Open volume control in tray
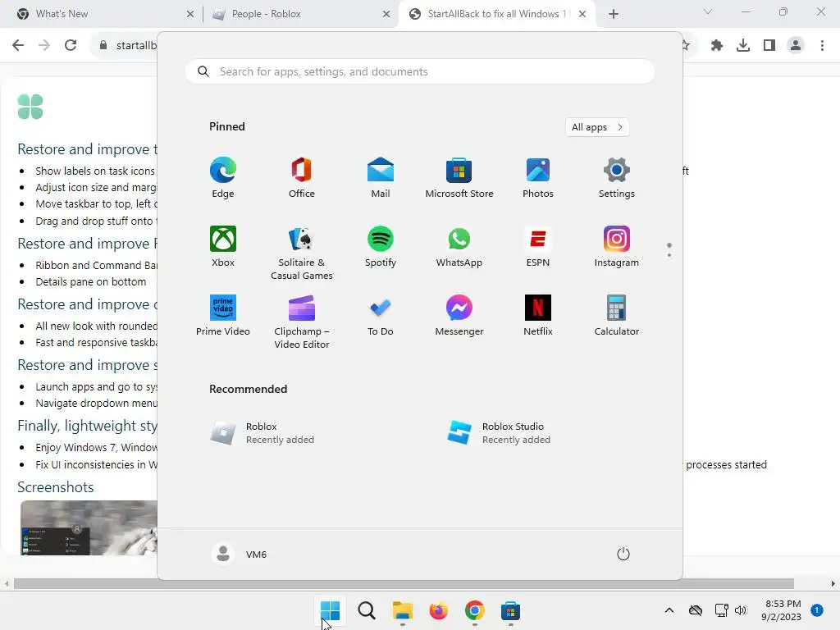Viewport: 840px width, 630px height. pos(741,610)
